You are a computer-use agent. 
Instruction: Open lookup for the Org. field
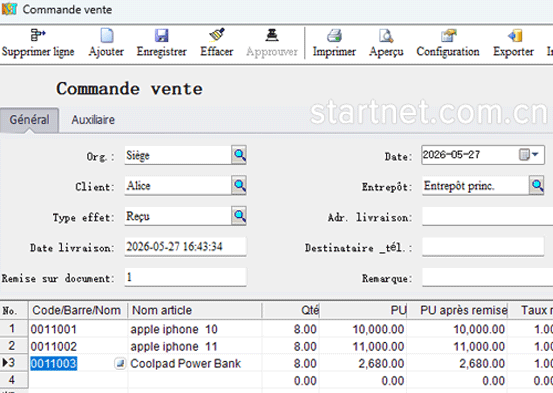(x=239, y=155)
